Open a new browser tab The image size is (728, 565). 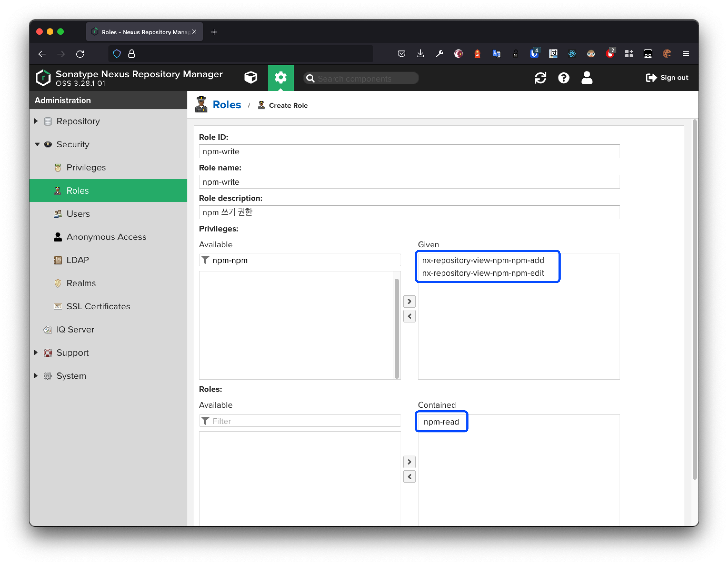[x=214, y=32]
